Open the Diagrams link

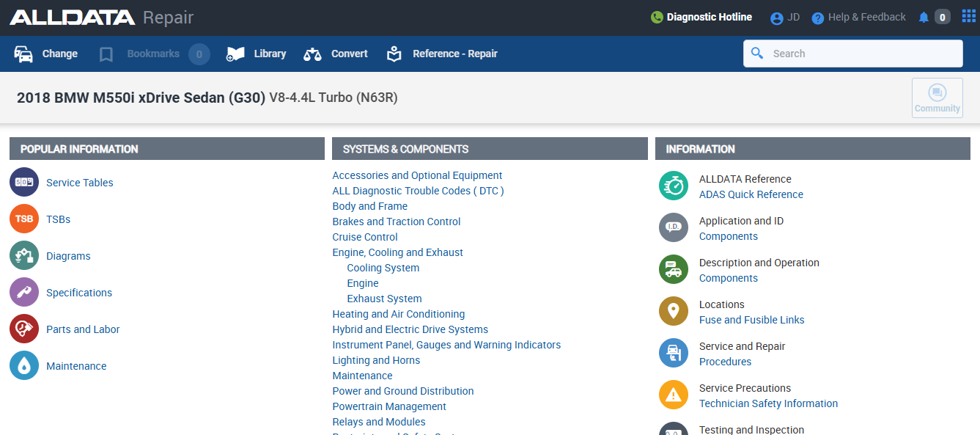click(68, 256)
